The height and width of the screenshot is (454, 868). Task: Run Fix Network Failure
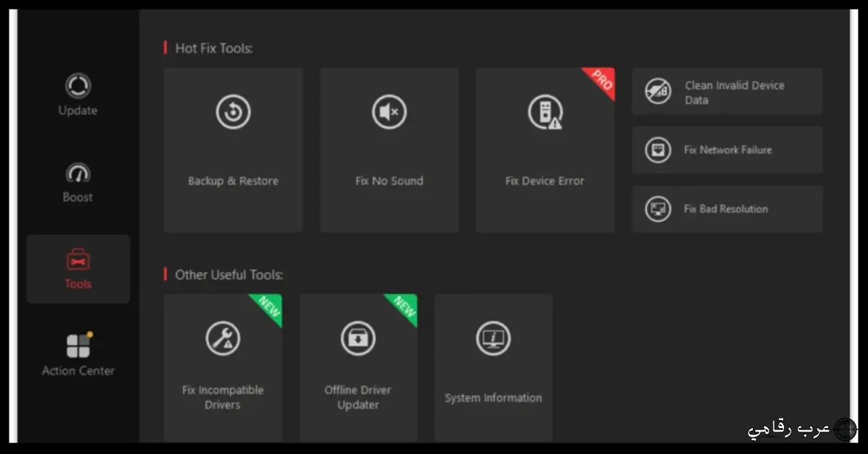tap(727, 150)
